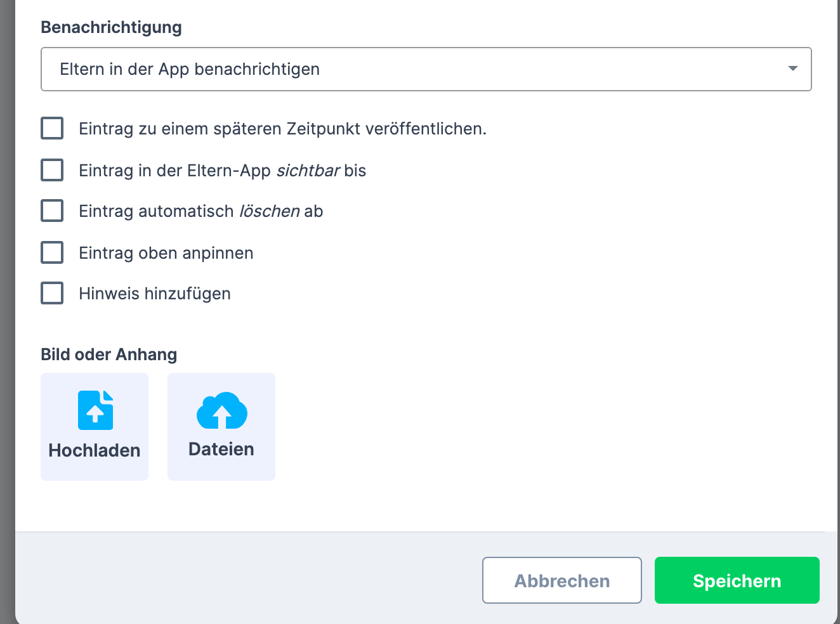Click the 'Hochladen' caption text
840x624 pixels.
coord(95,450)
